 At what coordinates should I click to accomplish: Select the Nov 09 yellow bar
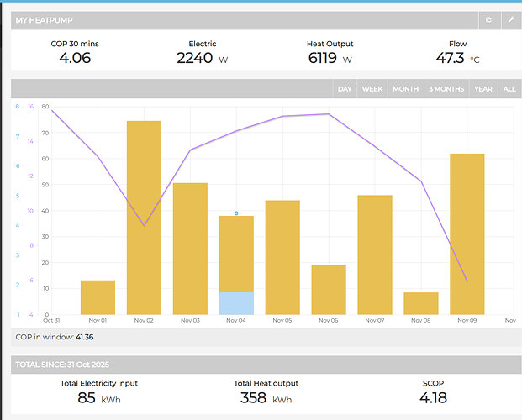pos(467,235)
